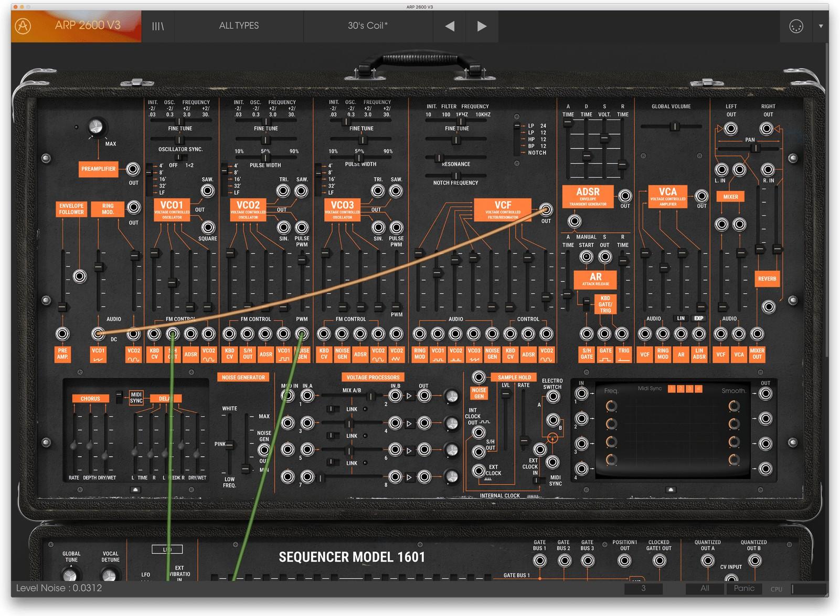Open the preset browser panel icon

(x=158, y=26)
